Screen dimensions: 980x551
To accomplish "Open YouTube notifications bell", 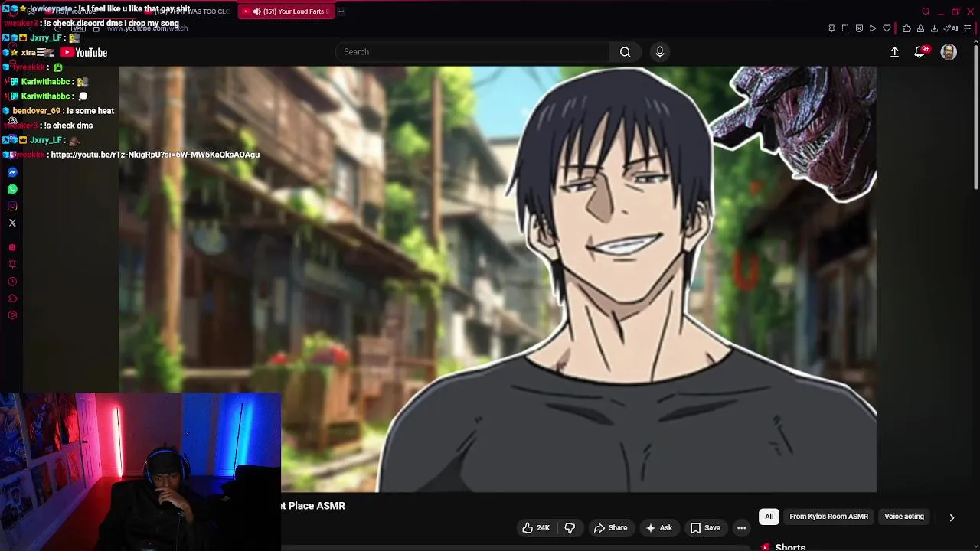I will tap(920, 52).
